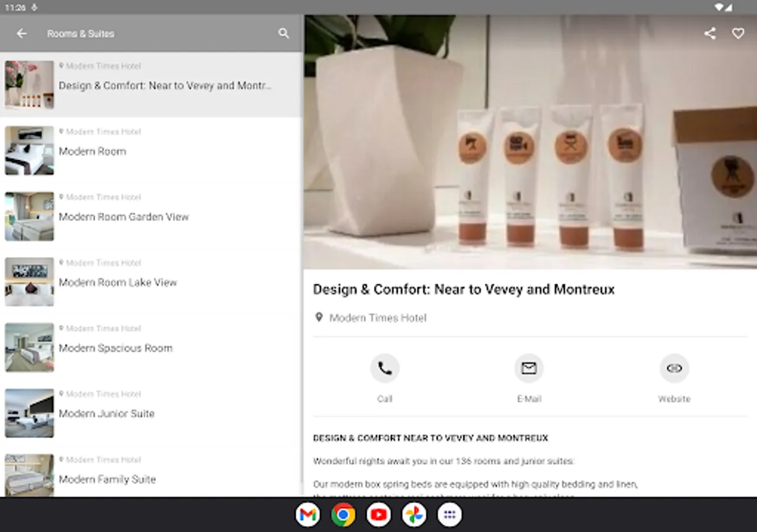Viewport: 757px width, 532px height.
Task: Click the Website label
Action: click(x=674, y=399)
